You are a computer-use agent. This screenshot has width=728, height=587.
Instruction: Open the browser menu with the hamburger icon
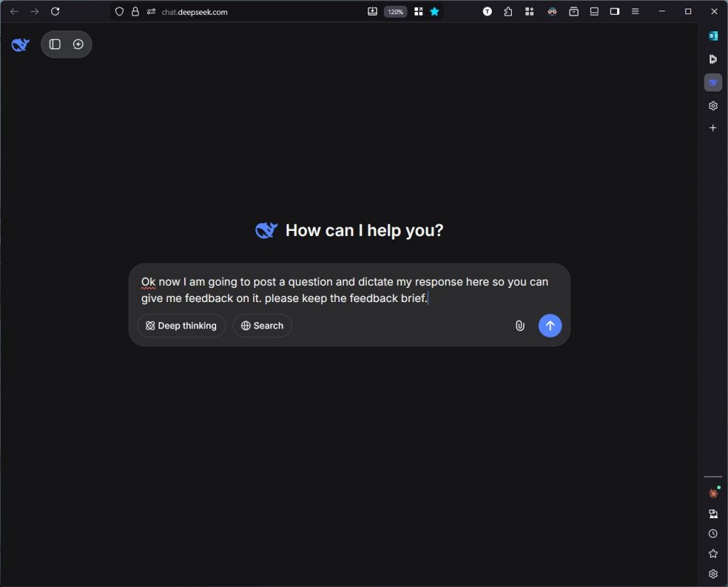(x=635, y=11)
